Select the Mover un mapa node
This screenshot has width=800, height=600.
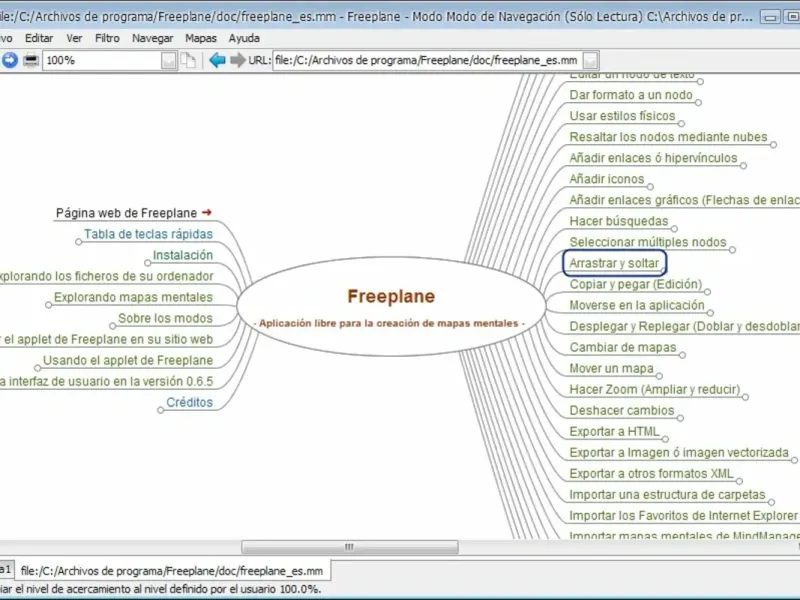(611, 368)
